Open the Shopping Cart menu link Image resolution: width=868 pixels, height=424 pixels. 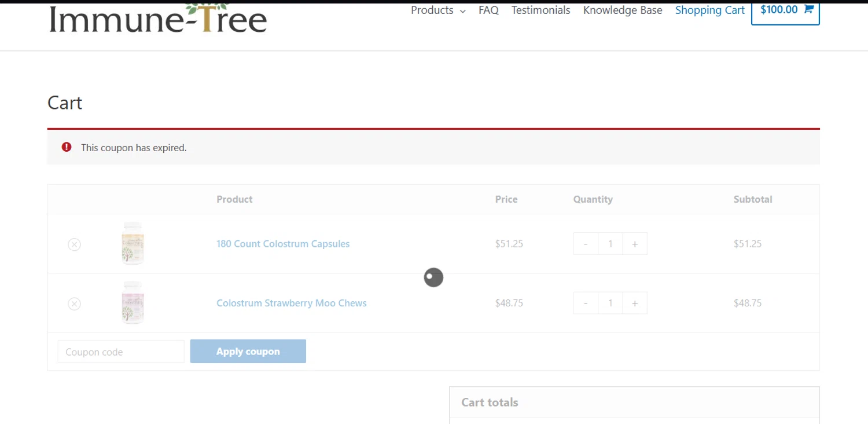tap(710, 10)
